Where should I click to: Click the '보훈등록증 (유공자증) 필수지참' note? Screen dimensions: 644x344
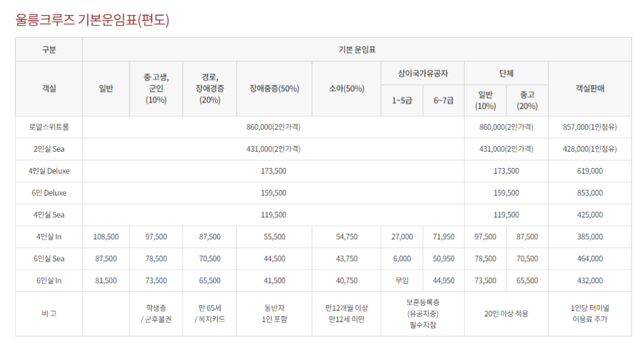point(423,314)
